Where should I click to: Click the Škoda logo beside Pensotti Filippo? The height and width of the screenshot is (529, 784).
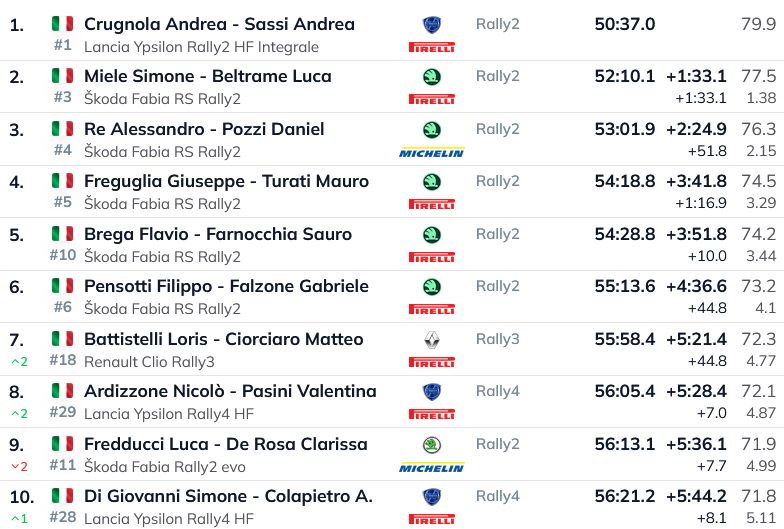431,287
